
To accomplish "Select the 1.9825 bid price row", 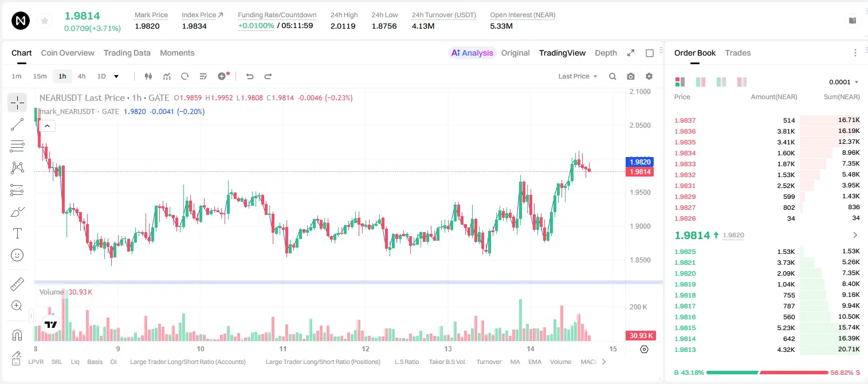I will tap(767, 251).
